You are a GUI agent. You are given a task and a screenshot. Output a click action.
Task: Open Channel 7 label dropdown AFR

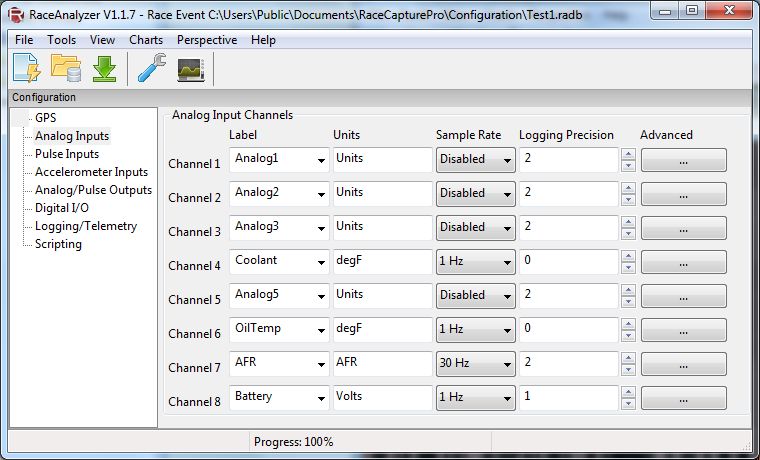(279, 363)
